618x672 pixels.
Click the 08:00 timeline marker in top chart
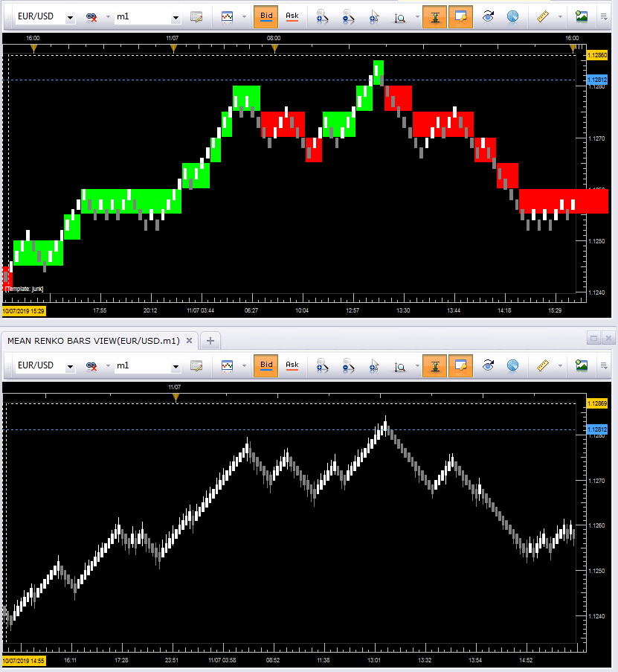(274, 48)
